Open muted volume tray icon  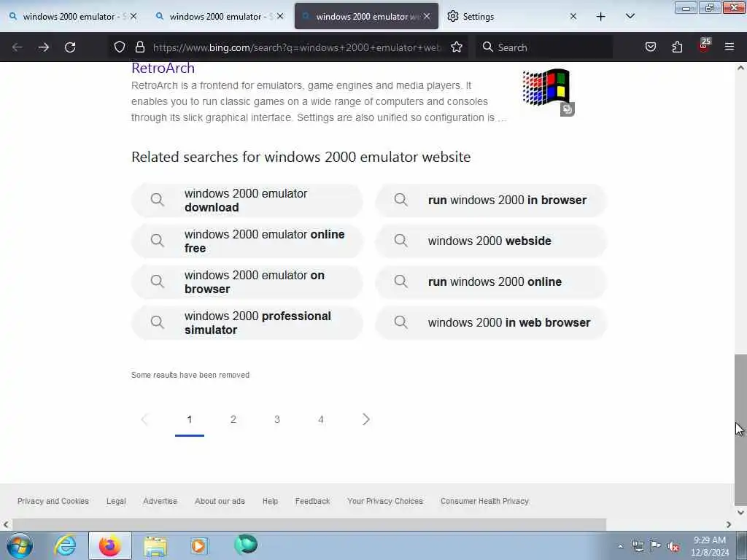pyautogui.click(x=673, y=546)
